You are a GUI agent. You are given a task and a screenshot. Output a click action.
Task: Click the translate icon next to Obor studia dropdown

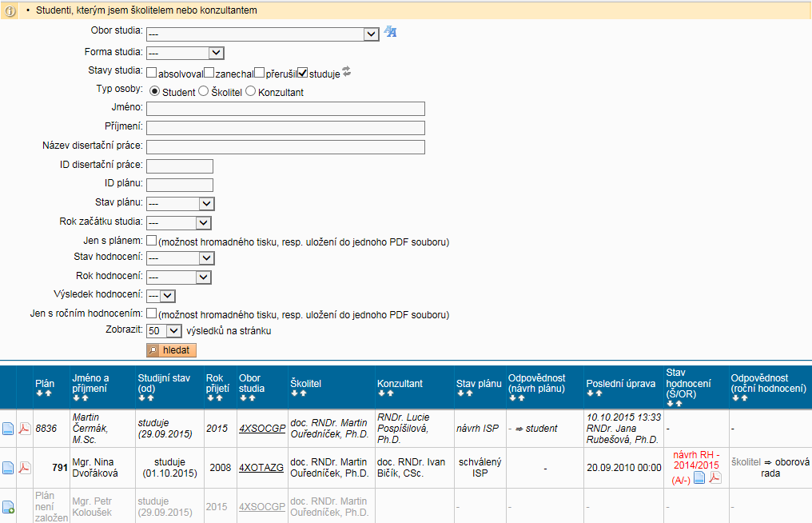[391, 32]
